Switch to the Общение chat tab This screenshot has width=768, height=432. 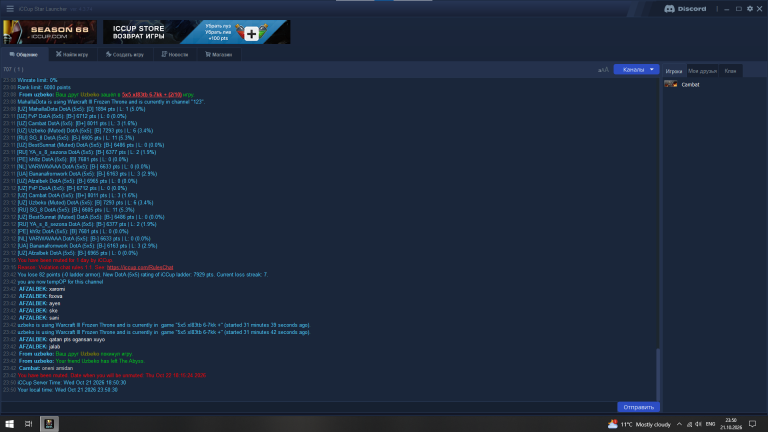(x=24, y=54)
